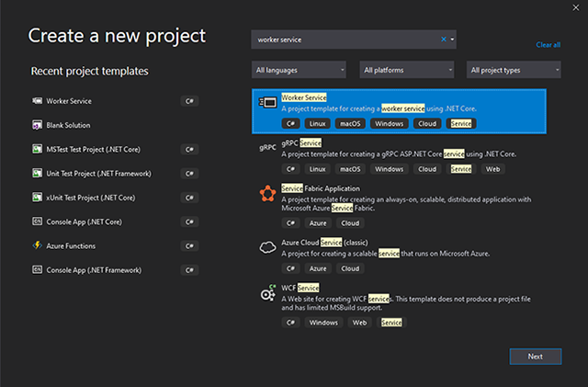Click the Cloud tag on Worker Service result

tap(427, 123)
